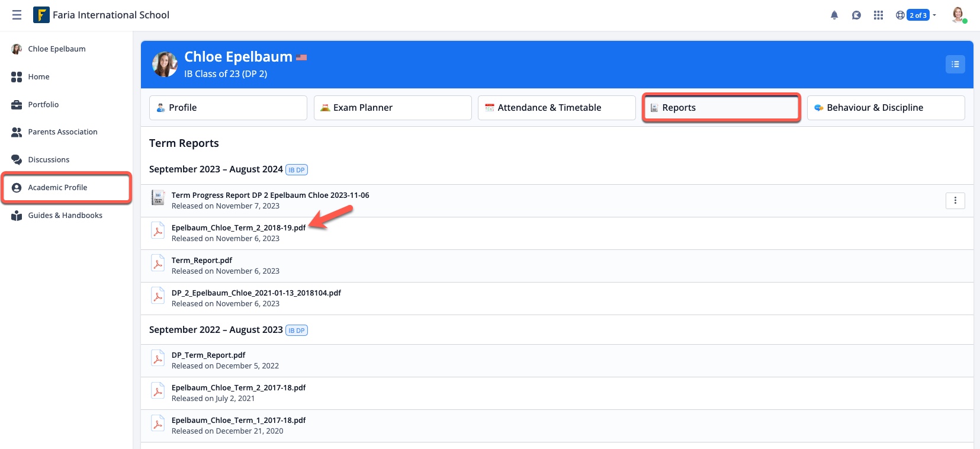Open the Behaviour & Discipline tab
Screen dimensions: 980x449
pyautogui.click(x=885, y=108)
